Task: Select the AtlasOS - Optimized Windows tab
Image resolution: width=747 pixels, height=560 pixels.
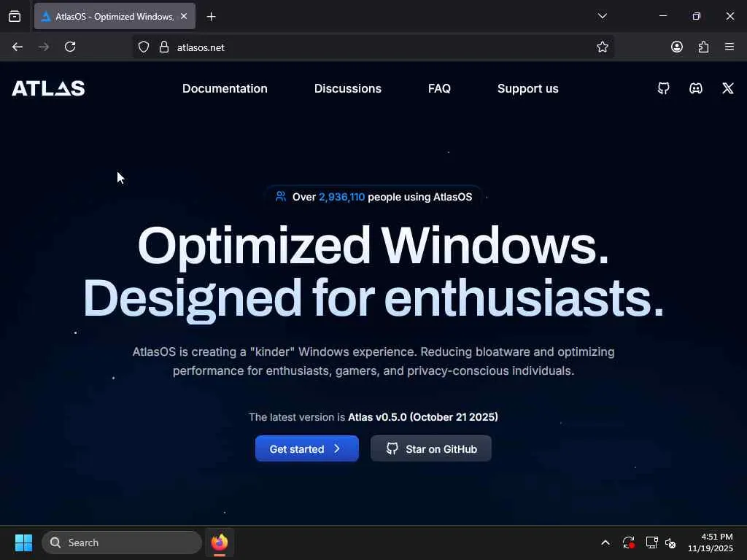Action: click(x=115, y=16)
